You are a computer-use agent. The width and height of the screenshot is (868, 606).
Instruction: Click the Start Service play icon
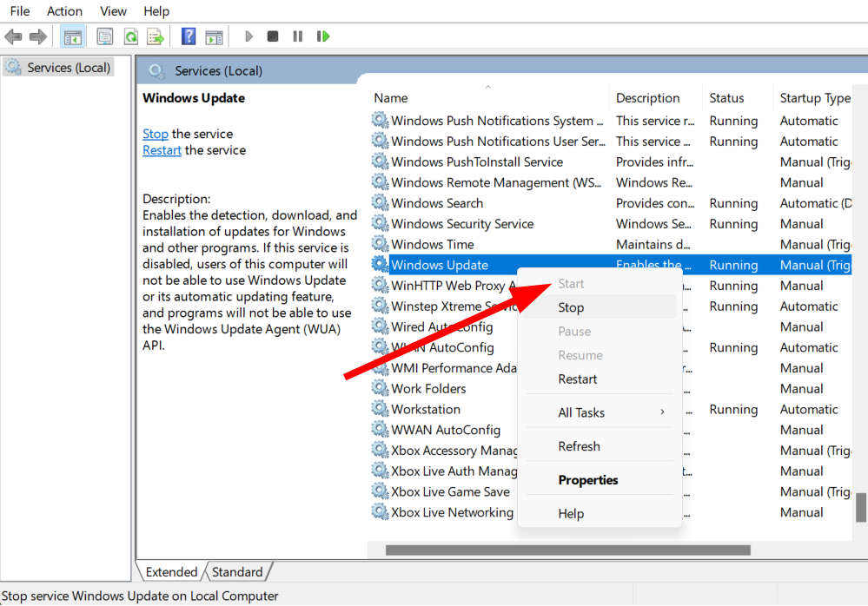[248, 36]
